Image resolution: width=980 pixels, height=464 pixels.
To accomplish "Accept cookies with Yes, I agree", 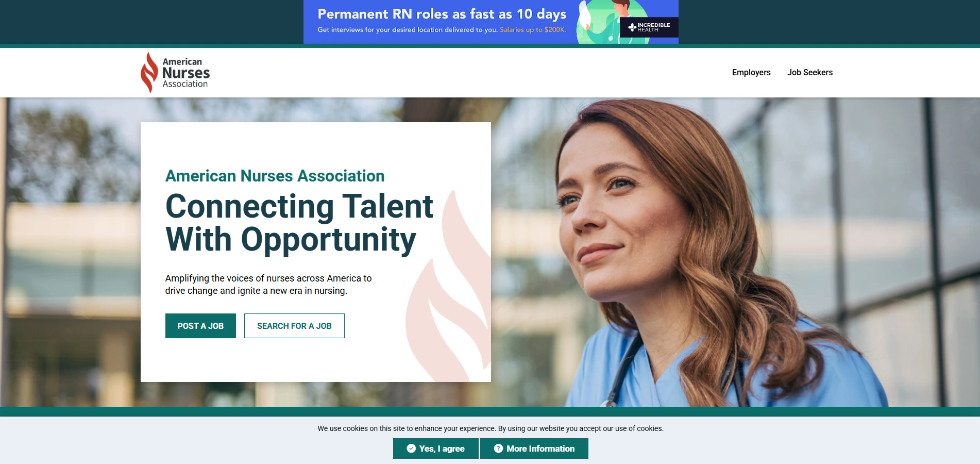I will pyautogui.click(x=436, y=449).
